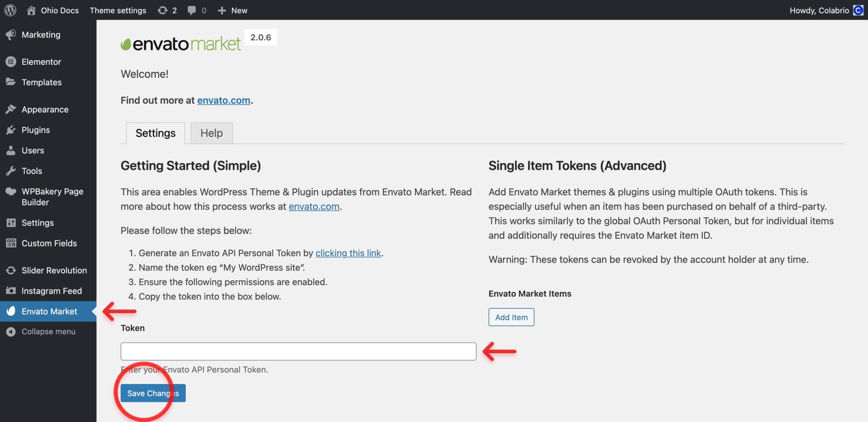Go to Elementor in the sidebar
Image resolution: width=868 pixels, height=422 pixels.
pos(41,62)
